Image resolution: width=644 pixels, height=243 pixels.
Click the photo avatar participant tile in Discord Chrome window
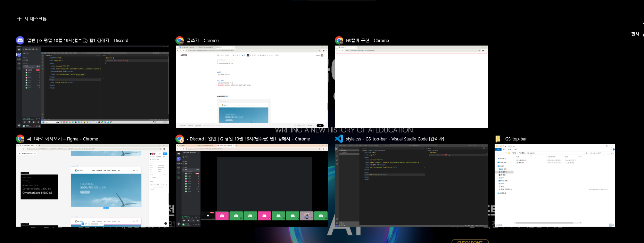(307, 216)
